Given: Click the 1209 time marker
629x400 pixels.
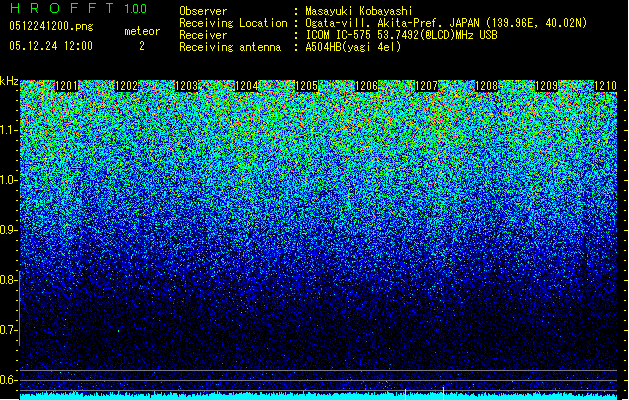Looking at the screenshot, I should tap(547, 86).
